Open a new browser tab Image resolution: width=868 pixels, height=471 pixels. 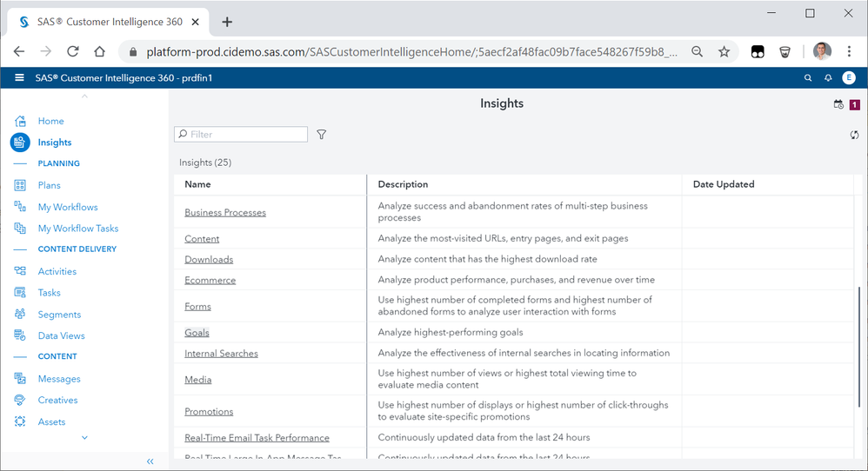point(227,22)
